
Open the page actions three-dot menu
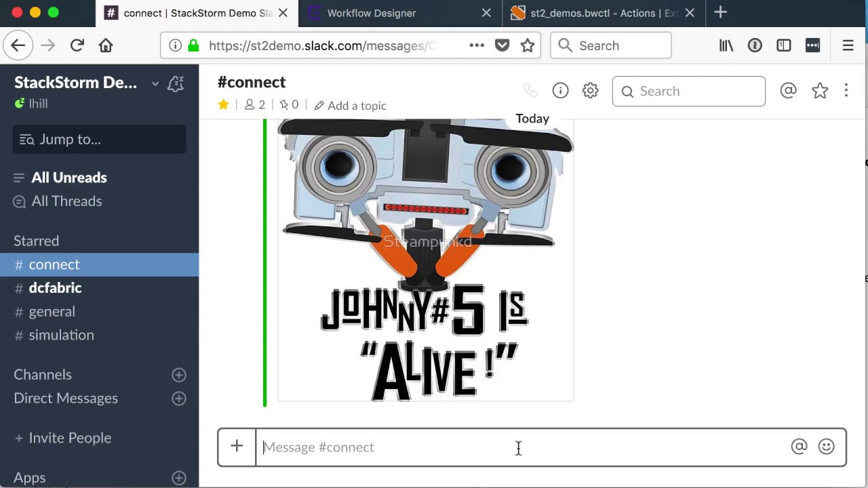tap(477, 45)
